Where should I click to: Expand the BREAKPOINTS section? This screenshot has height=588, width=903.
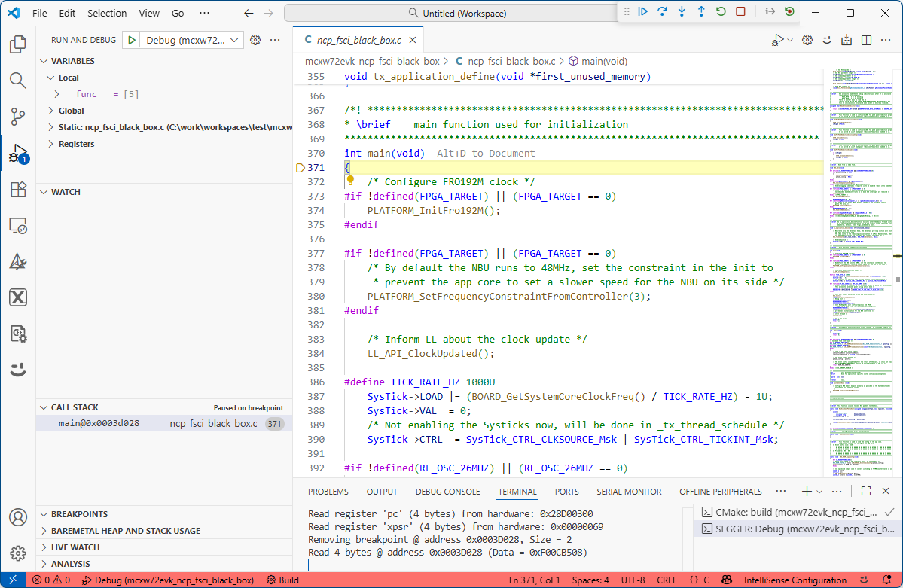coord(79,513)
